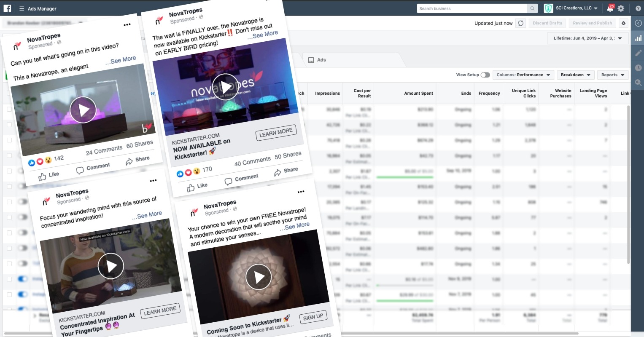
Task: Open the gear settings beside Review and Publish
Action: coord(624,23)
